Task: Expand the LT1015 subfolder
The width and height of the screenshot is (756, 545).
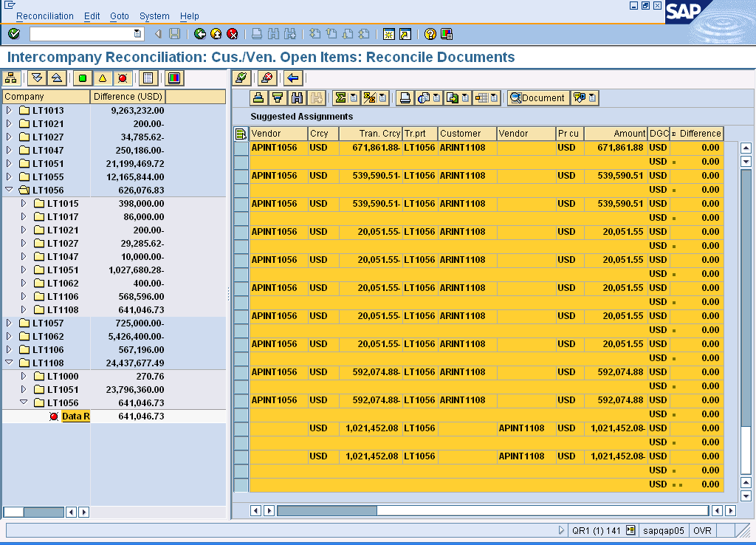Action: (24, 203)
